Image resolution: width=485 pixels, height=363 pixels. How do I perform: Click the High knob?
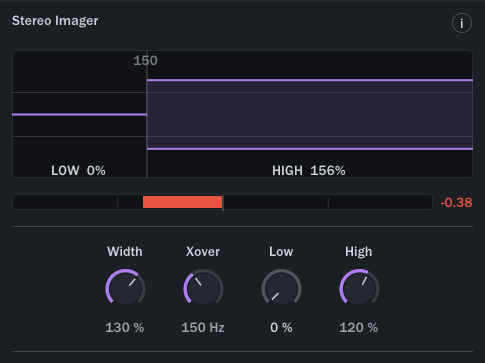pyautogui.click(x=359, y=288)
